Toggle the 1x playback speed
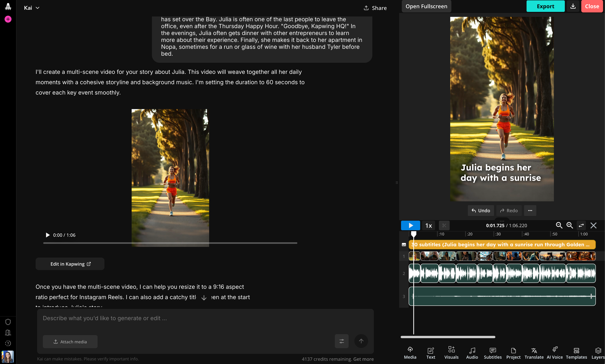This screenshot has height=364, width=605. point(428,225)
